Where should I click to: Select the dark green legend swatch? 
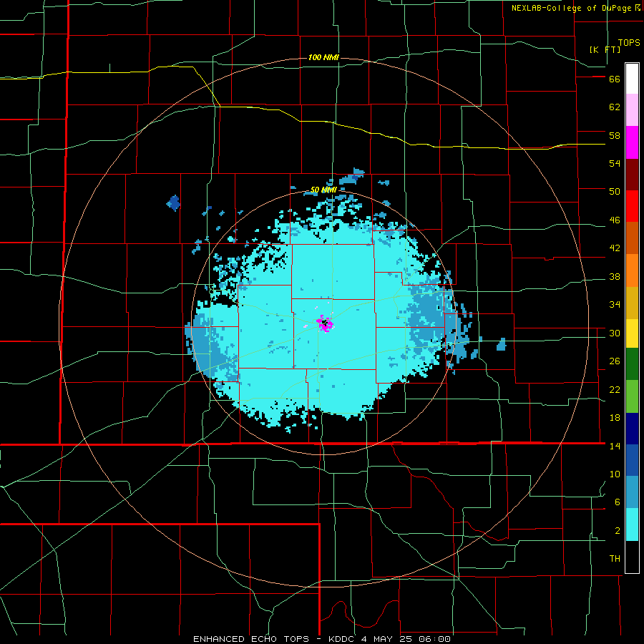(632, 364)
